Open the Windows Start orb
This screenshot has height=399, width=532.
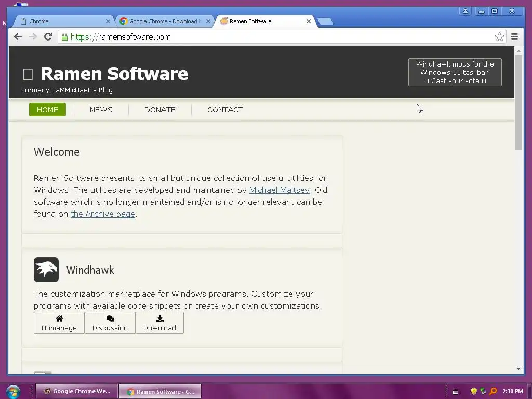[13, 392]
